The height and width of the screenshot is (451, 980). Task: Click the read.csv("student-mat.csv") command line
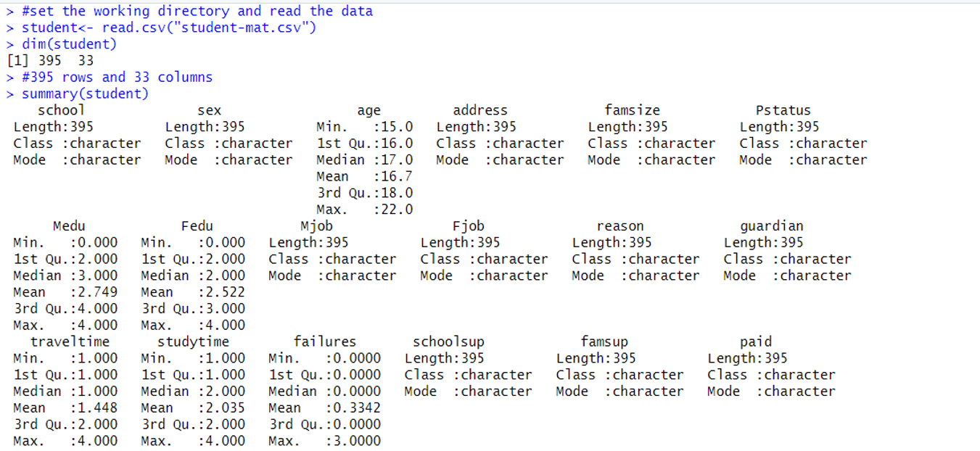coord(168,28)
